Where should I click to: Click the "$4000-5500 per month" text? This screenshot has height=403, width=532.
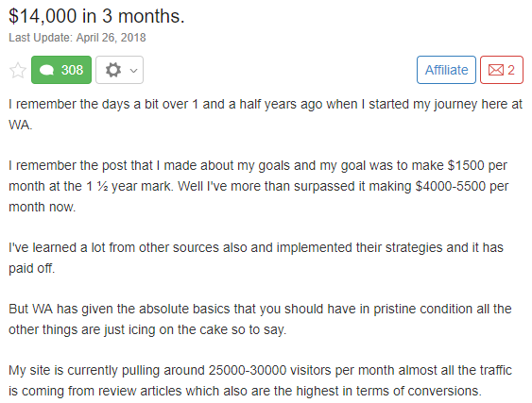click(x=462, y=186)
